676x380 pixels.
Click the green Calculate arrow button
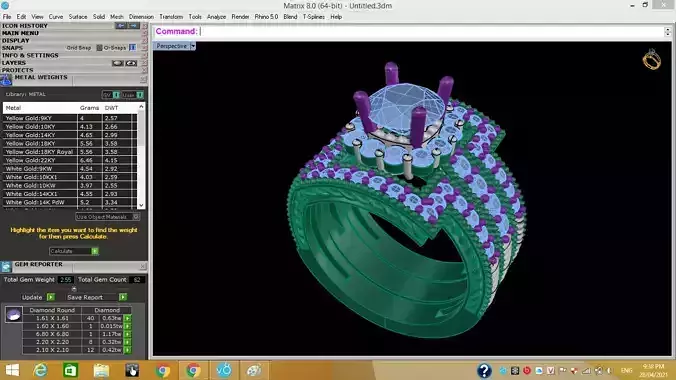[94, 251]
